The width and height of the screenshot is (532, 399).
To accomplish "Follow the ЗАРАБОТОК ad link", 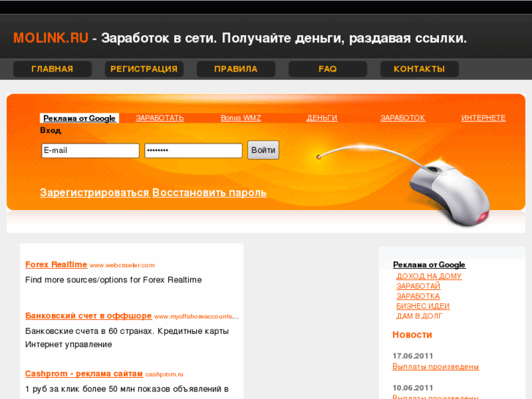I will (402, 118).
